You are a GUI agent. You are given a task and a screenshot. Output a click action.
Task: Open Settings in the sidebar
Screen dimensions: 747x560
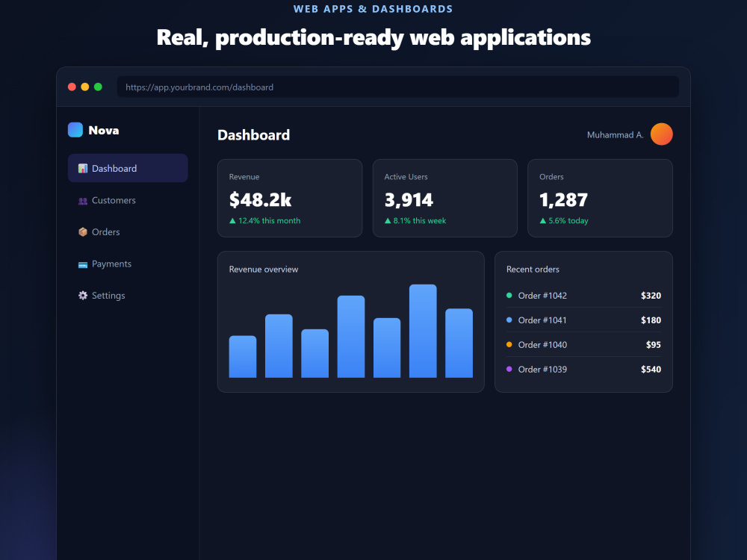pyautogui.click(x=128, y=295)
